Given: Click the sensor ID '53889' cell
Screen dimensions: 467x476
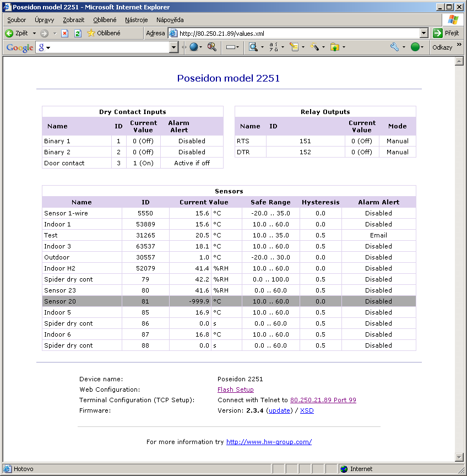Looking at the screenshot, I should pos(145,224).
